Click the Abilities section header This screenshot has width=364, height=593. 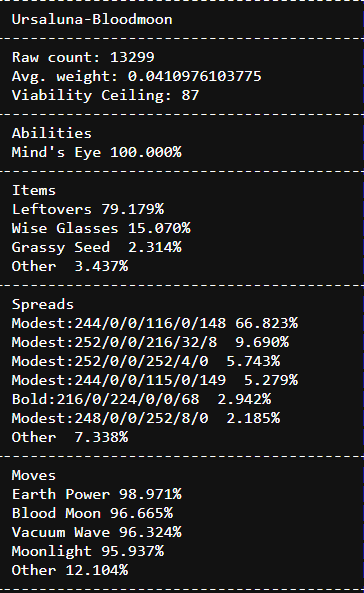point(51,133)
